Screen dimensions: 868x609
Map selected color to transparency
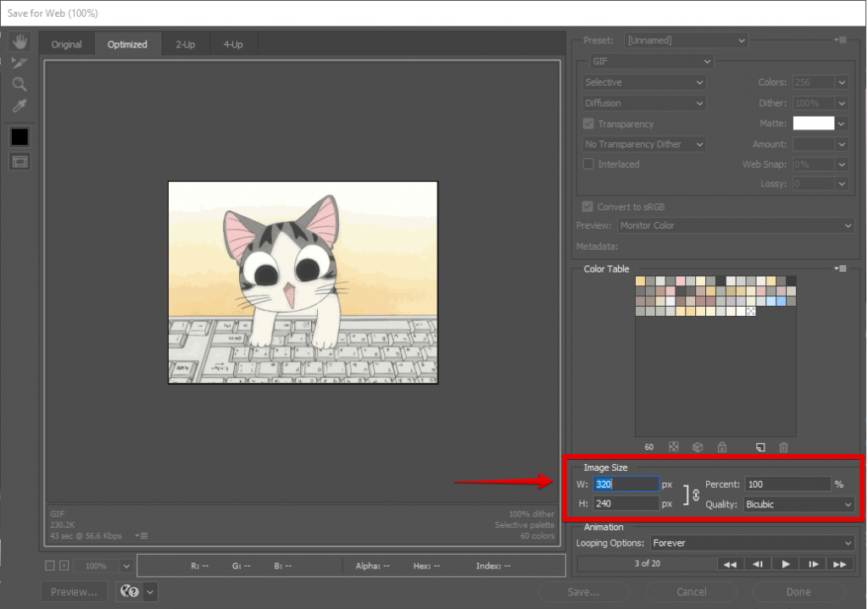click(x=674, y=446)
